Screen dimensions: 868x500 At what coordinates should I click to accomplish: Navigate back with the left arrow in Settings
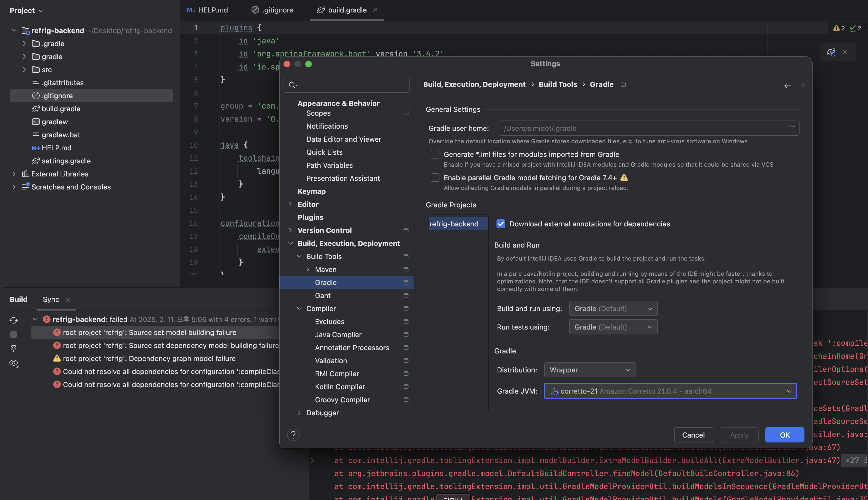(787, 86)
